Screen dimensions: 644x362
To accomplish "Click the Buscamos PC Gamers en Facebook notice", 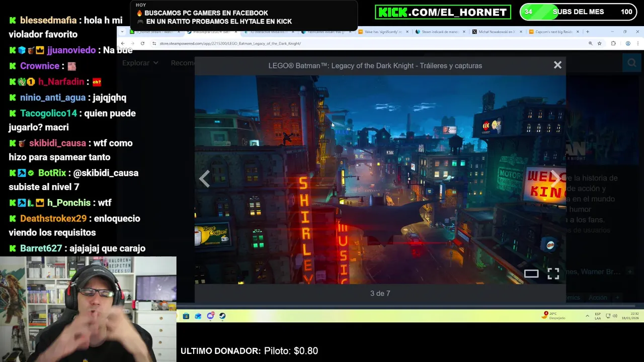I will tap(202, 13).
